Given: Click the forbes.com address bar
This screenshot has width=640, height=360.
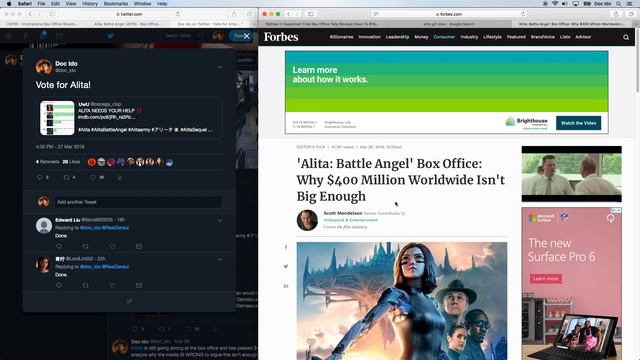Looking at the screenshot, I should [x=449, y=14].
